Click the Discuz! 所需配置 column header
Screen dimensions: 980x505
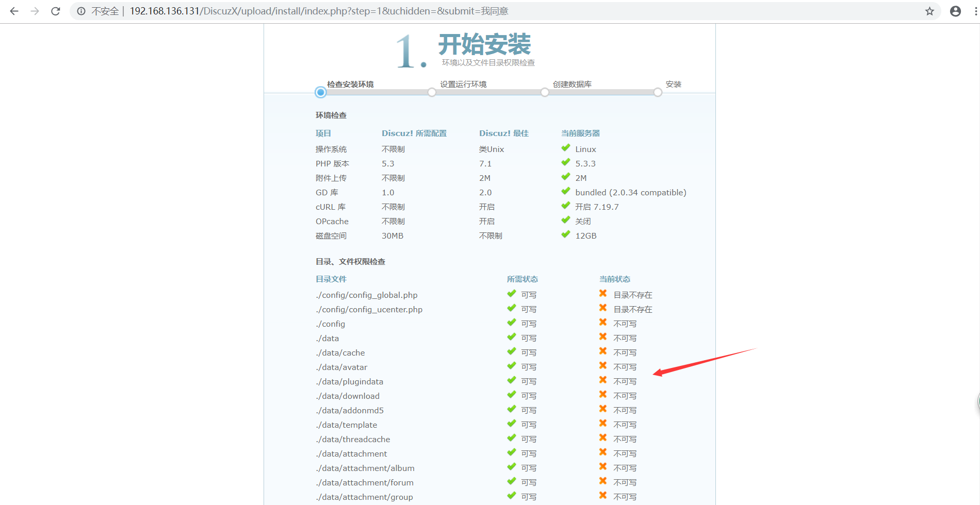pyautogui.click(x=414, y=133)
